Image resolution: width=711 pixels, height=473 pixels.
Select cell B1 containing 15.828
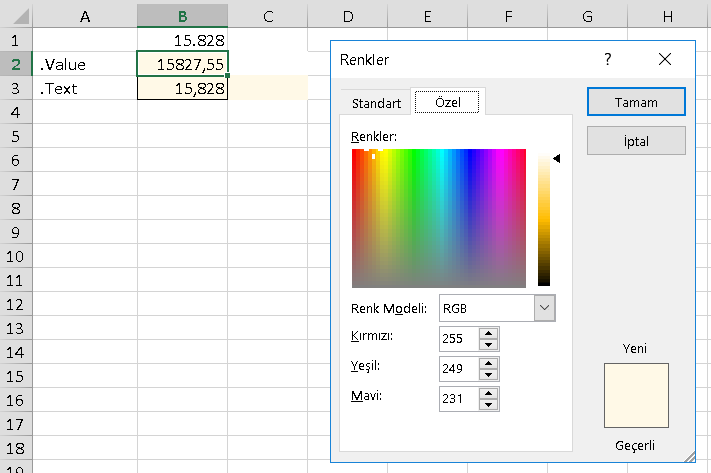tap(182, 40)
